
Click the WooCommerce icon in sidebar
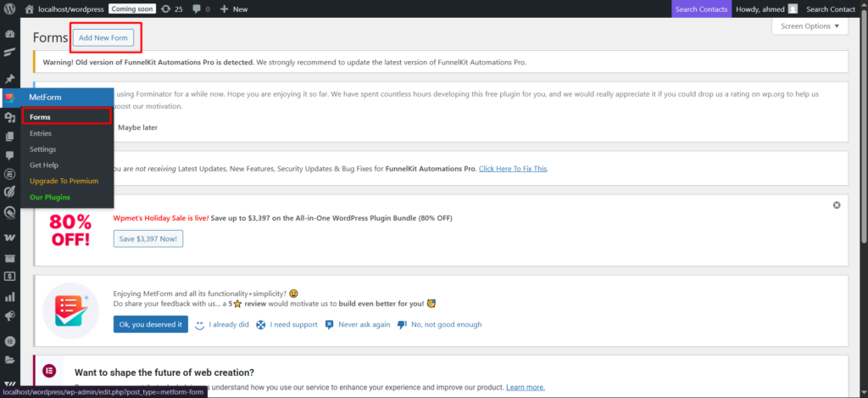pos(10,237)
